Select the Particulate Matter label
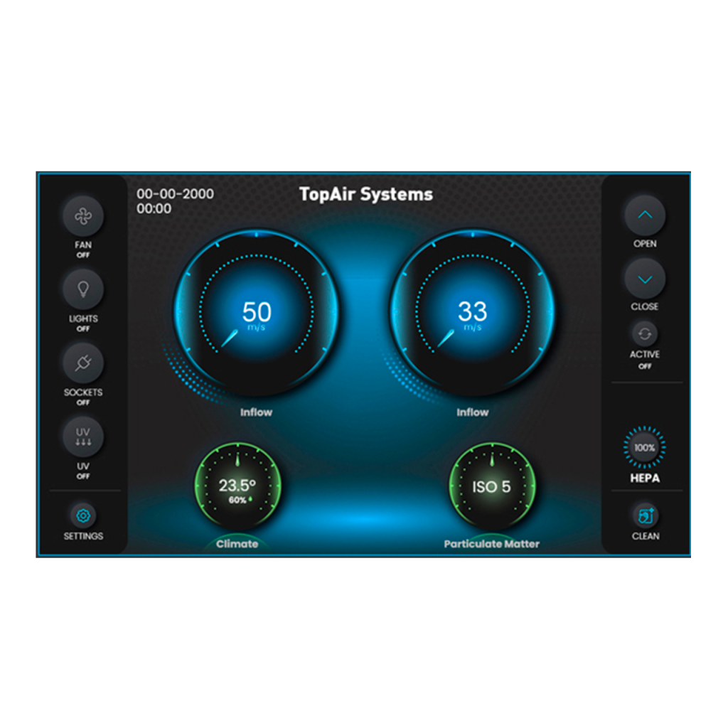This screenshot has width=728, height=728. pyautogui.click(x=491, y=544)
